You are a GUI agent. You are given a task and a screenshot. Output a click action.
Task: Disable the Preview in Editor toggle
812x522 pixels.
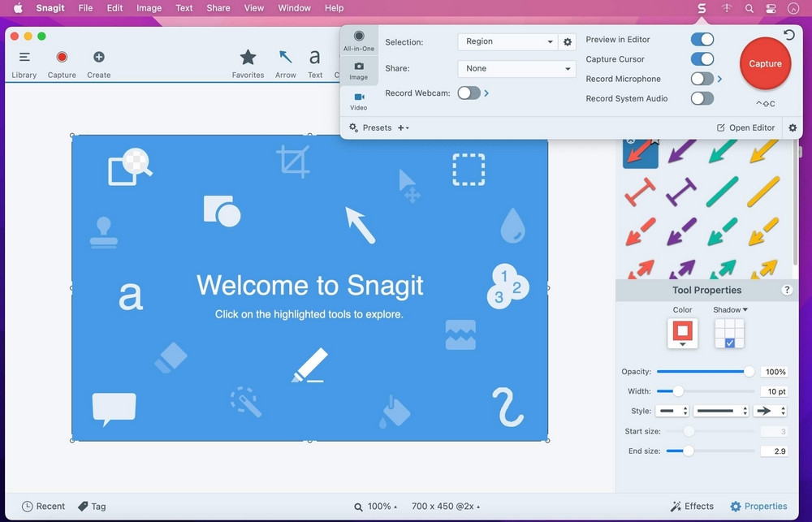702,39
